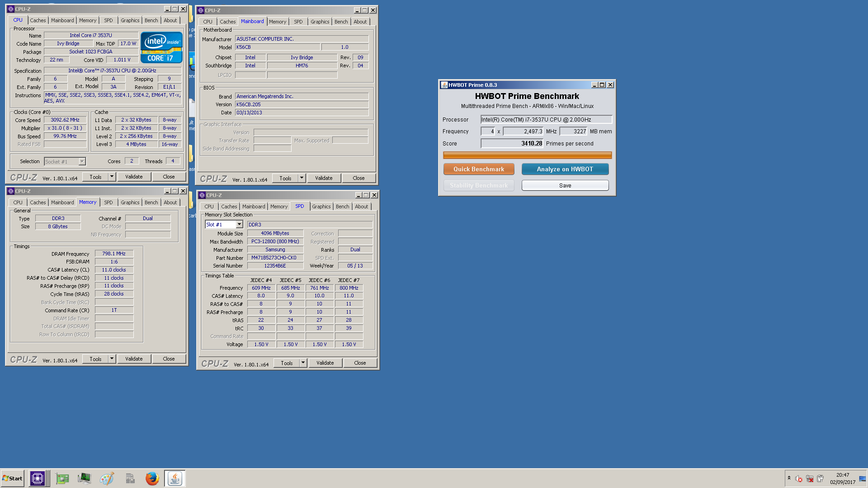Click Close in the Mainboard window
Image resolution: width=868 pixels, height=488 pixels.
click(x=359, y=178)
